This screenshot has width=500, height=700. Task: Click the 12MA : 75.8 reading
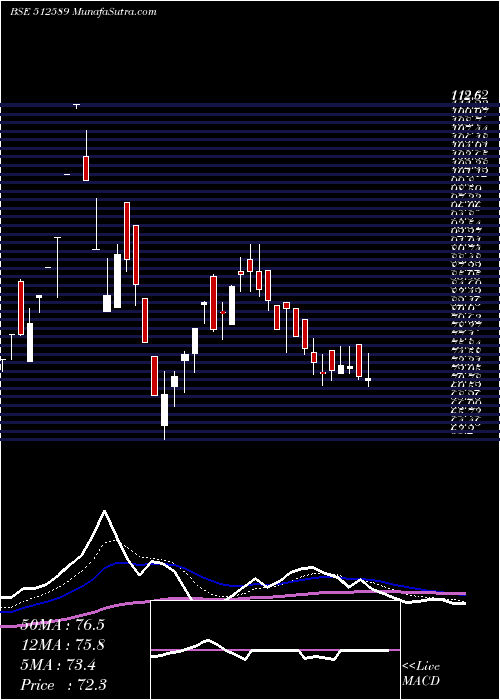(62, 645)
